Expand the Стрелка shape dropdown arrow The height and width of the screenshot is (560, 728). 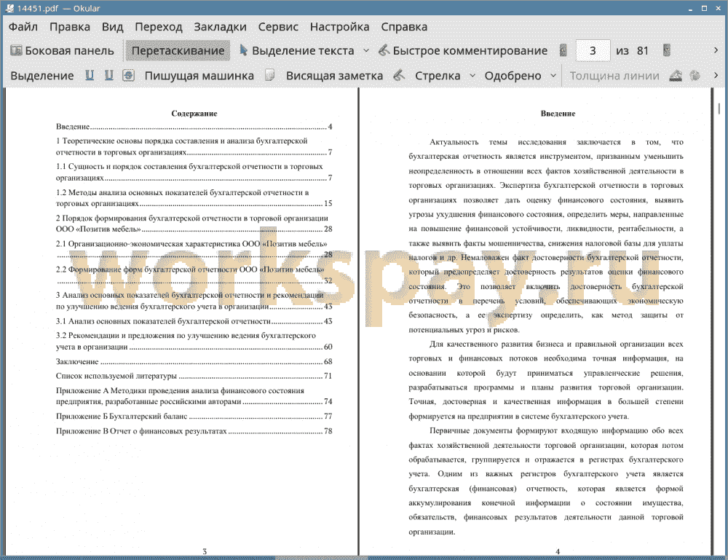point(472,76)
